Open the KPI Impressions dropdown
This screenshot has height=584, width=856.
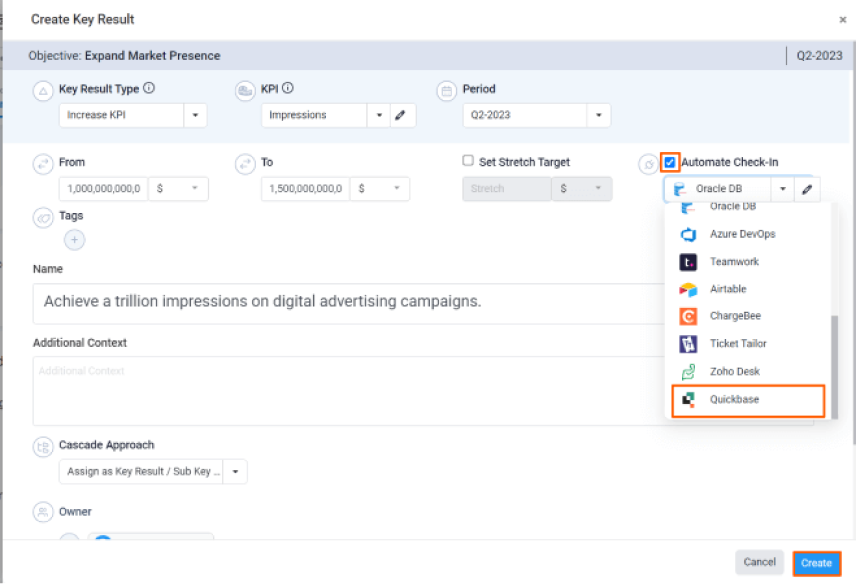click(379, 115)
